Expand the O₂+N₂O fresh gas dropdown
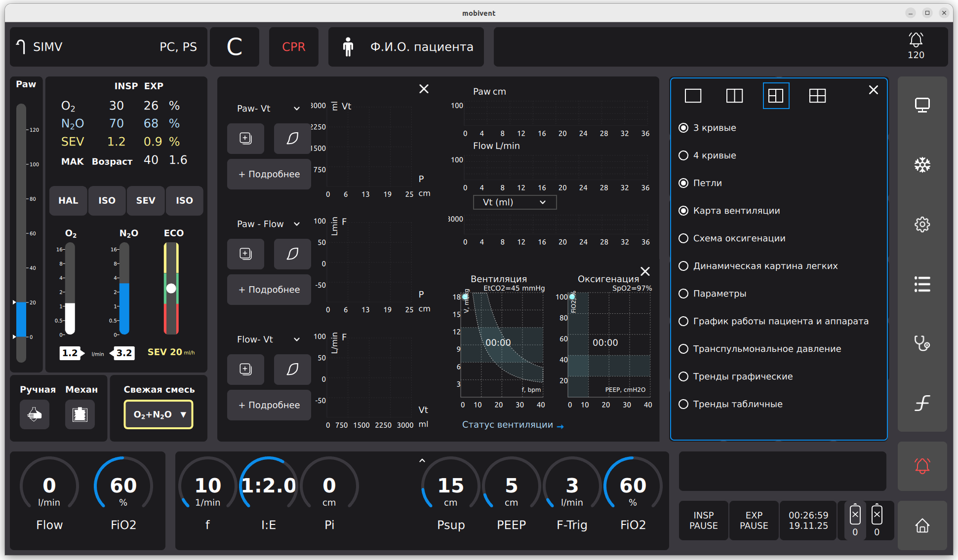The height and width of the screenshot is (560, 958). pos(159,414)
